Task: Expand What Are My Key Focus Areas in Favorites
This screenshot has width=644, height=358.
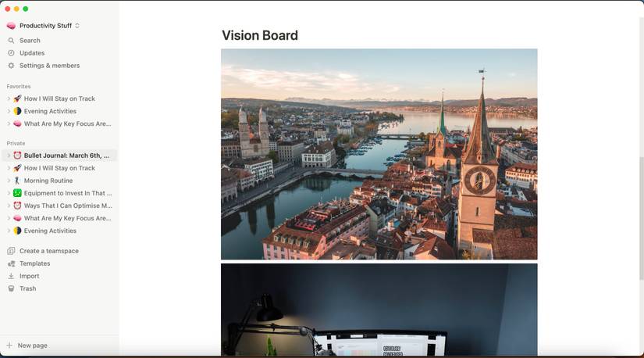Action: (x=9, y=124)
